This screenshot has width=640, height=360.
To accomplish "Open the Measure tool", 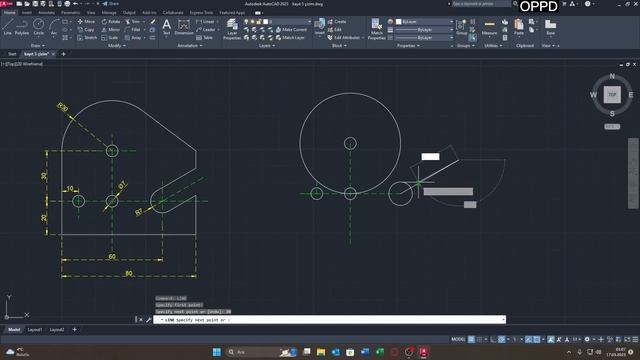I will tap(489, 28).
